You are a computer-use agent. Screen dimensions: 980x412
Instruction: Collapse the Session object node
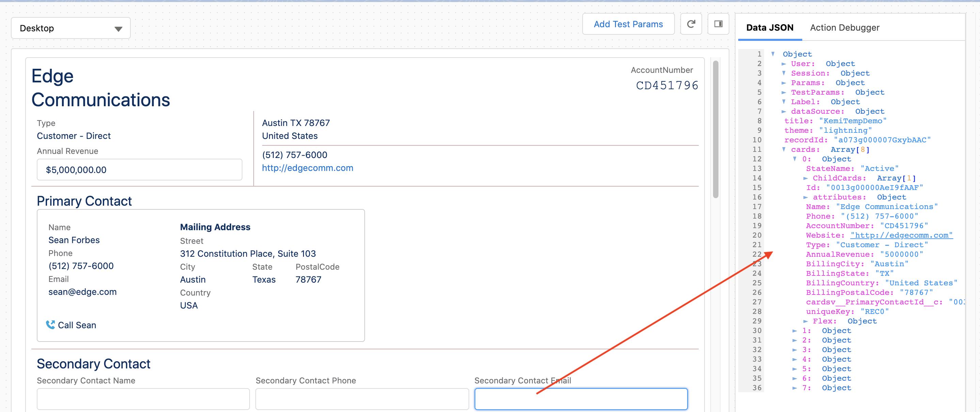coord(784,73)
